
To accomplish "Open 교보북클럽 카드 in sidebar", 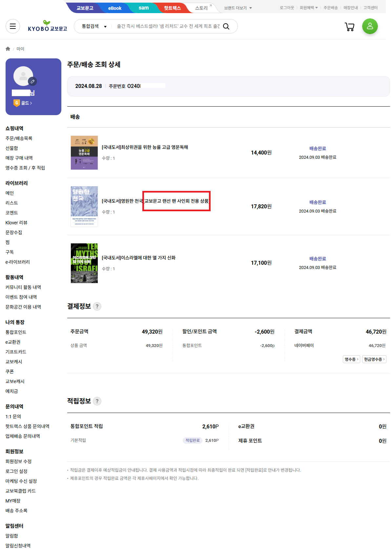I will pos(21,491).
